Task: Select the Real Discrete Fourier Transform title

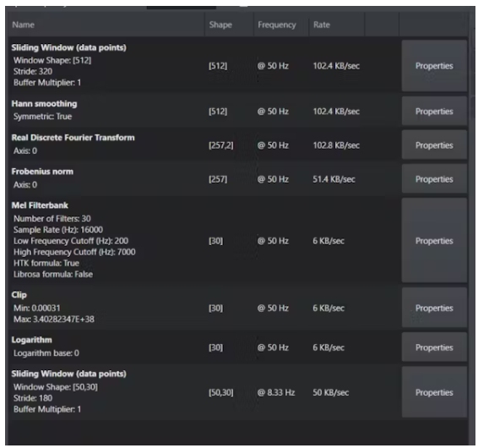Action: point(73,138)
